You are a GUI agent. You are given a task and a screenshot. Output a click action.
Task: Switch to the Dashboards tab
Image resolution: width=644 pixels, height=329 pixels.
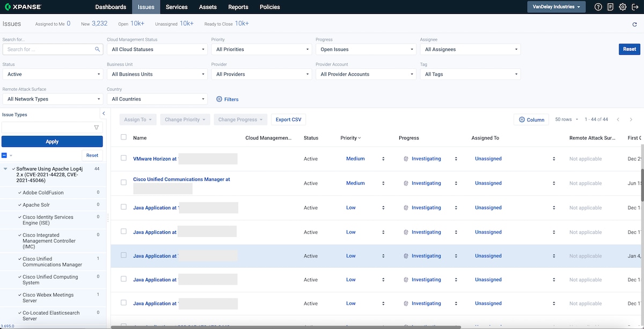(111, 7)
